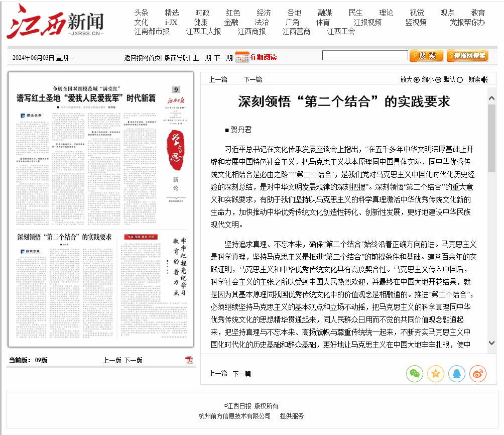Click the search text input field

click(x=364, y=56)
